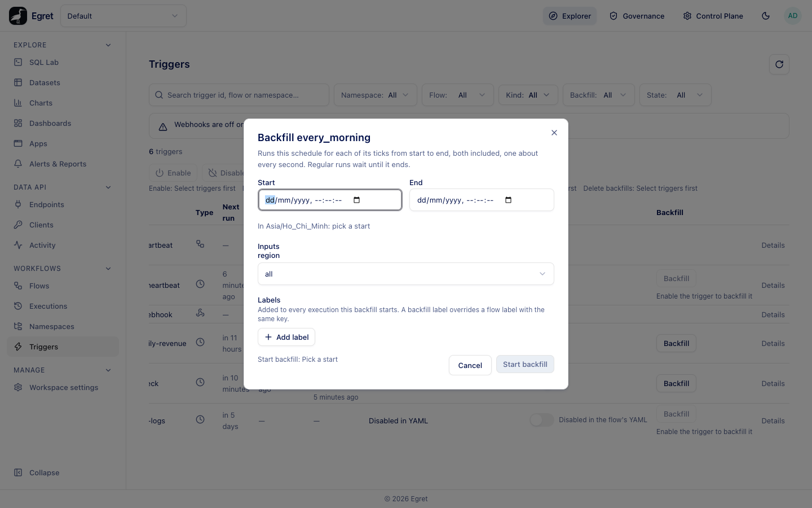The width and height of the screenshot is (812, 508).
Task: Close the Backfill every_morning dialog
Action: point(554,133)
